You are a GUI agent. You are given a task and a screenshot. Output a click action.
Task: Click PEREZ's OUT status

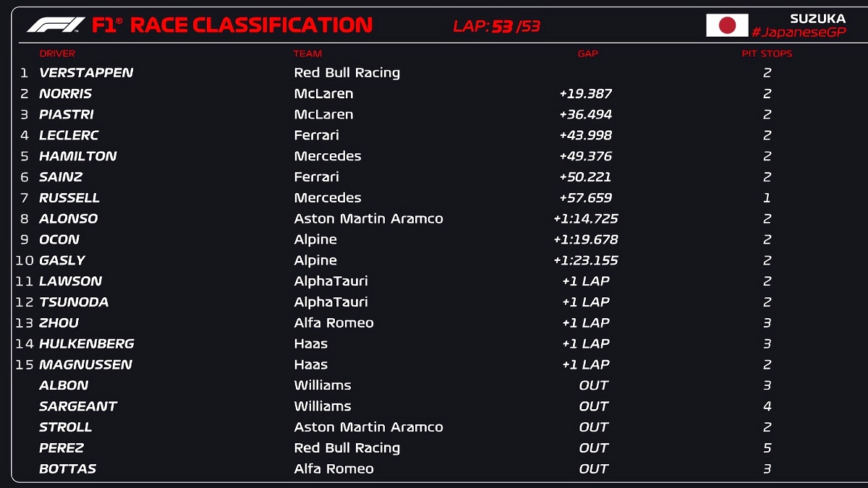593,448
